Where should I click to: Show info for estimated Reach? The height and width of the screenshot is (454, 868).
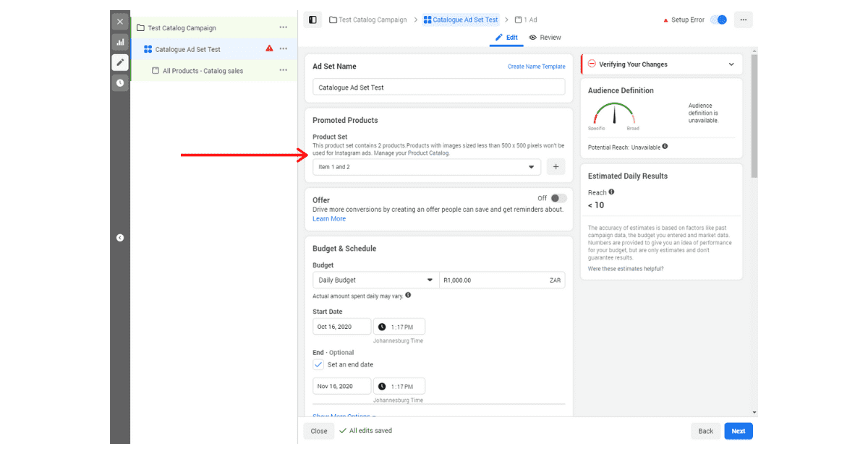pyautogui.click(x=611, y=192)
